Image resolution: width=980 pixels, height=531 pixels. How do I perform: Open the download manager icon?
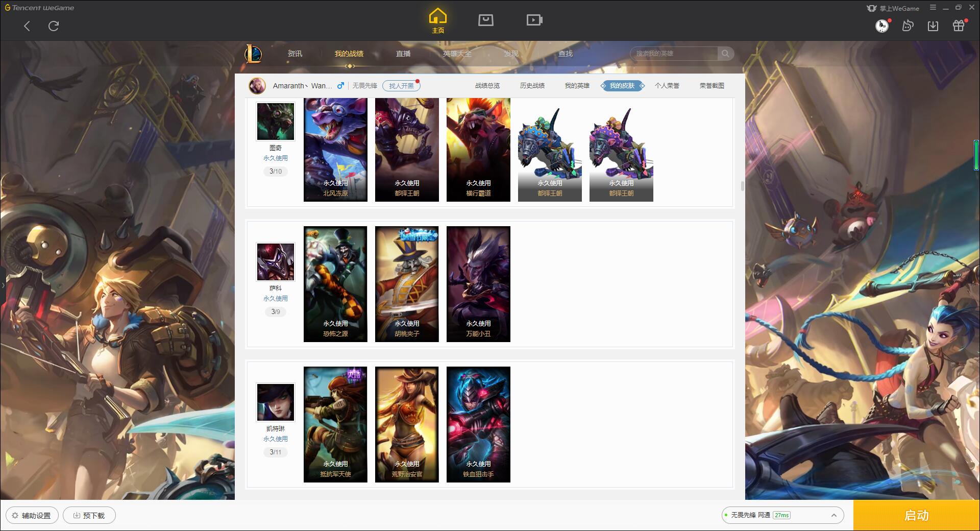[933, 26]
